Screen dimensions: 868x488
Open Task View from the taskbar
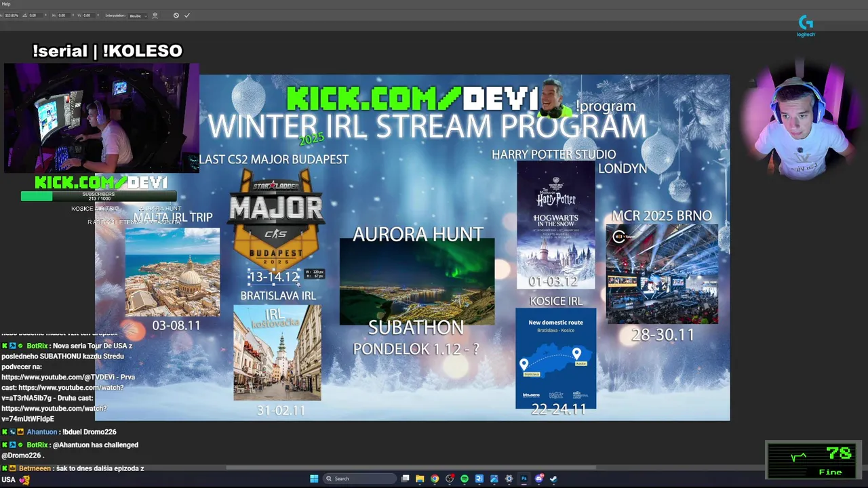[x=405, y=479]
